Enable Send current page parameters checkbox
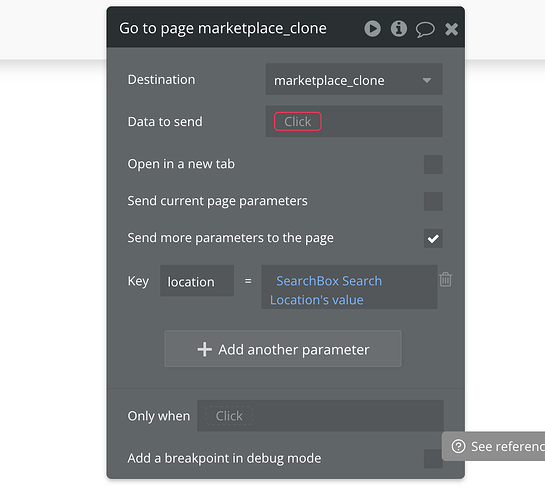The height and width of the screenshot is (500, 545). (x=433, y=201)
